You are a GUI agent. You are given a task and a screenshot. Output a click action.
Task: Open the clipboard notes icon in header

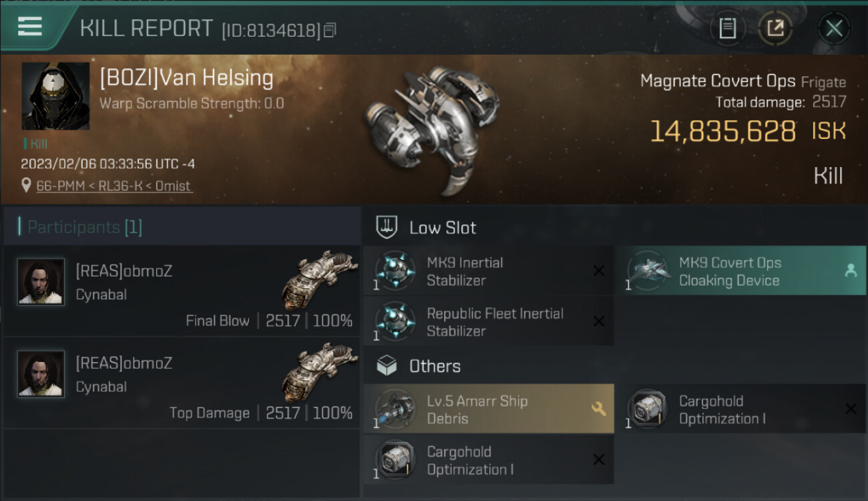coord(728,28)
